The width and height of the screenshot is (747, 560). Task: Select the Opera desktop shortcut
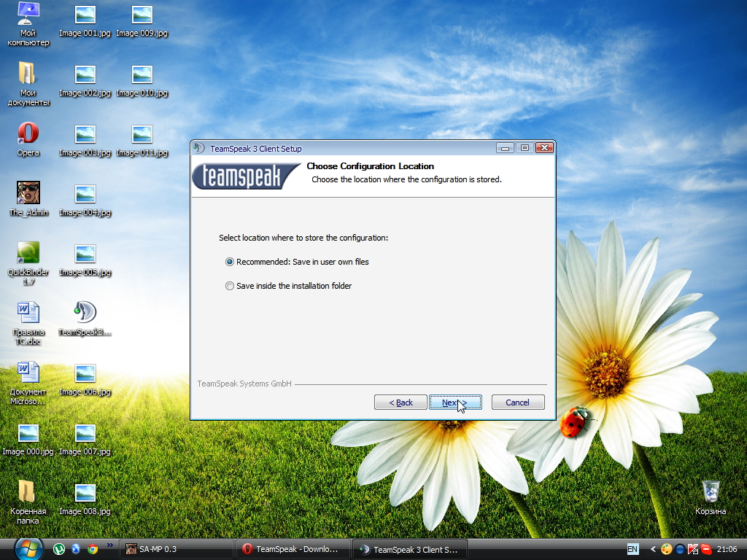click(28, 139)
